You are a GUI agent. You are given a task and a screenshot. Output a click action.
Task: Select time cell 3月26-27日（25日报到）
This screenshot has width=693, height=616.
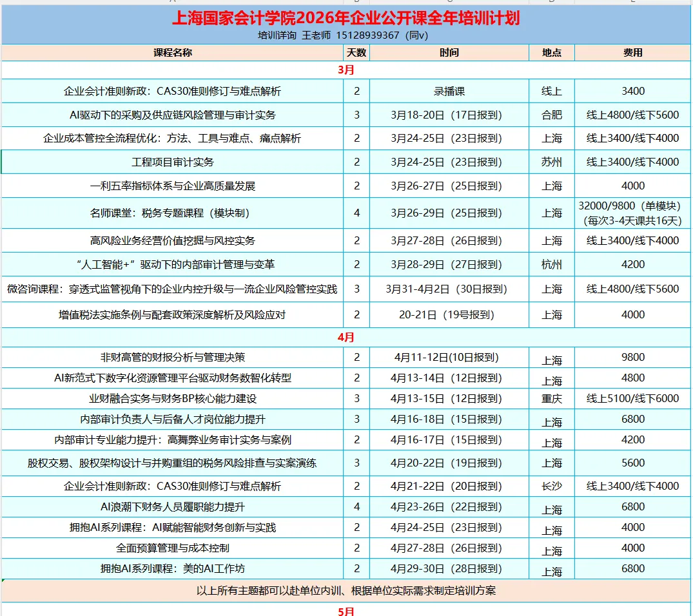[449, 186]
